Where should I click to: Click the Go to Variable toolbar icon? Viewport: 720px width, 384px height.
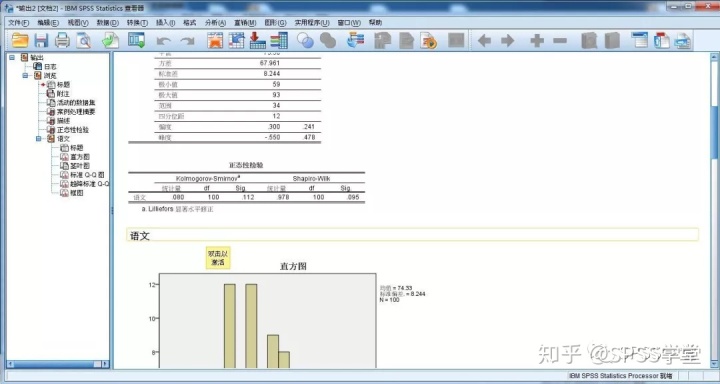click(258, 41)
